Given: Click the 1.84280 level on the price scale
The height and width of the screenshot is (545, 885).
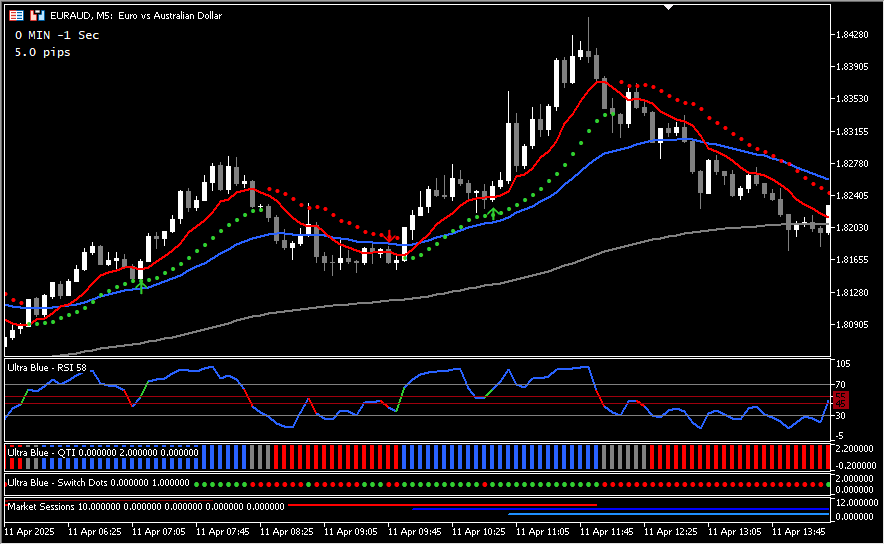Looking at the screenshot, I should [856, 35].
